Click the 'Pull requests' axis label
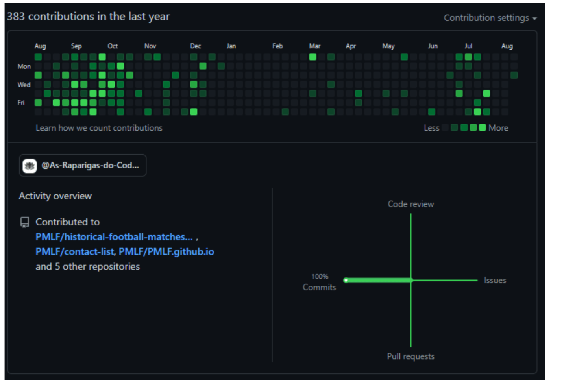588x384 pixels. point(410,356)
